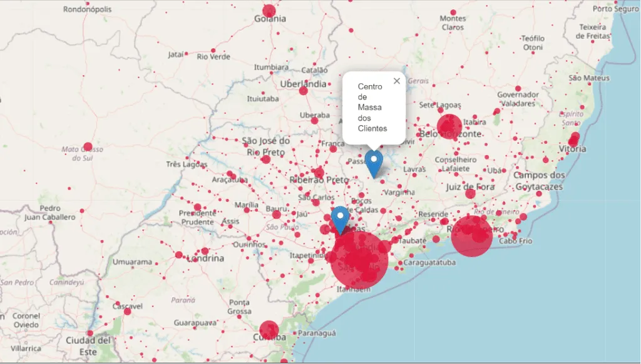
Task: Click the Itumbiara map label
Action: (272, 67)
